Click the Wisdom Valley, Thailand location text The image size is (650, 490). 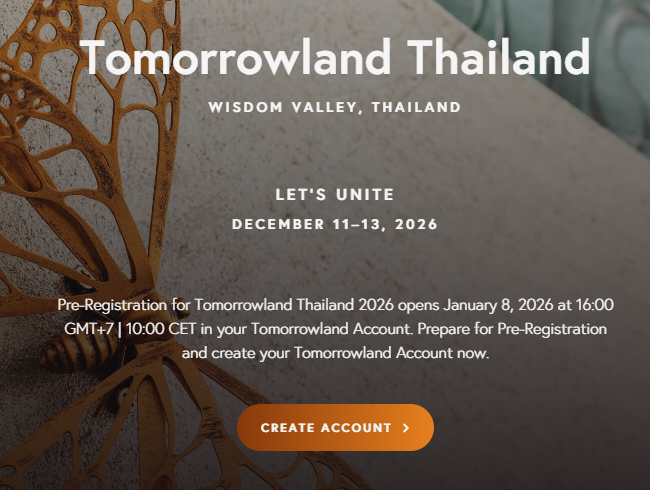click(x=334, y=107)
